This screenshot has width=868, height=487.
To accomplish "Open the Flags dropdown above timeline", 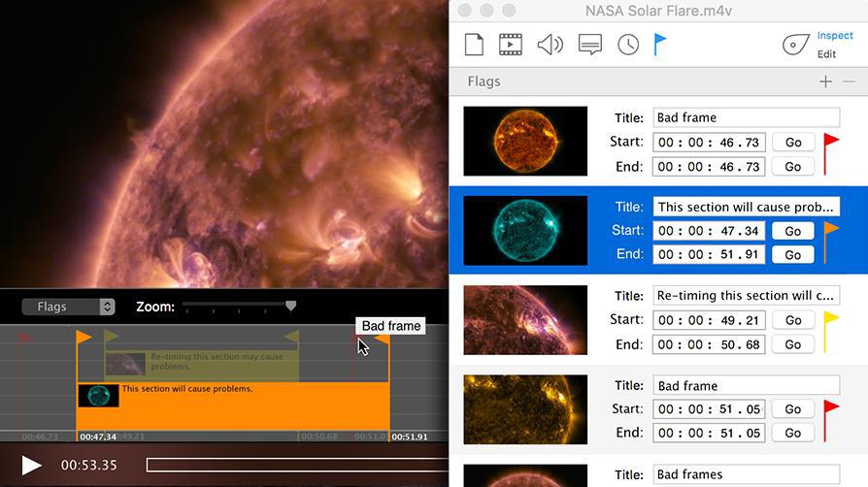I will [68, 307].
